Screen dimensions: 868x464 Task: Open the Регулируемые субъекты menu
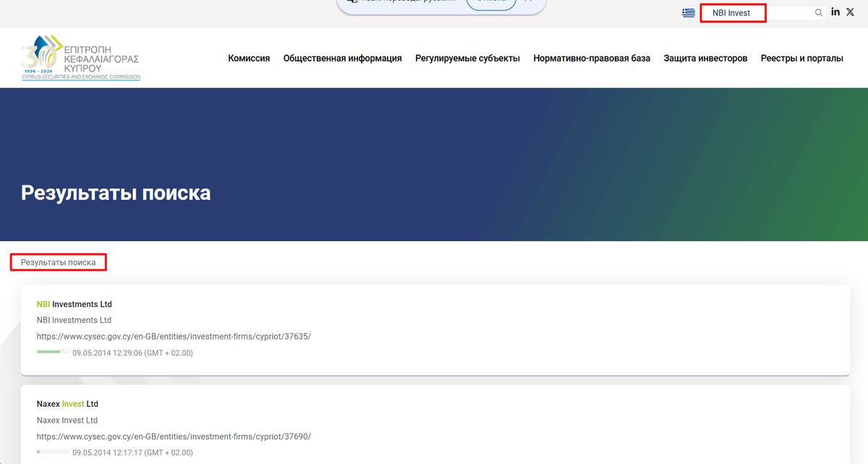pos(467,58)
